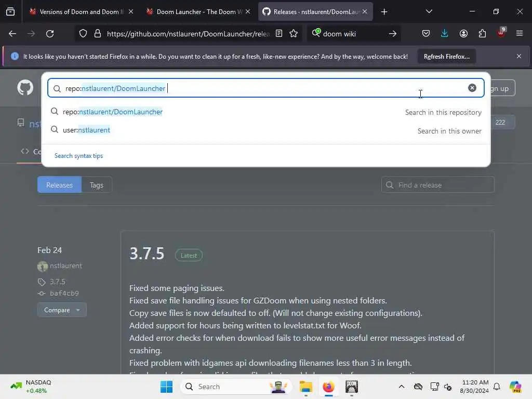Switch to the Tags tab
The height and width of the screenshot is (399, 532).
tap(96, 185)
